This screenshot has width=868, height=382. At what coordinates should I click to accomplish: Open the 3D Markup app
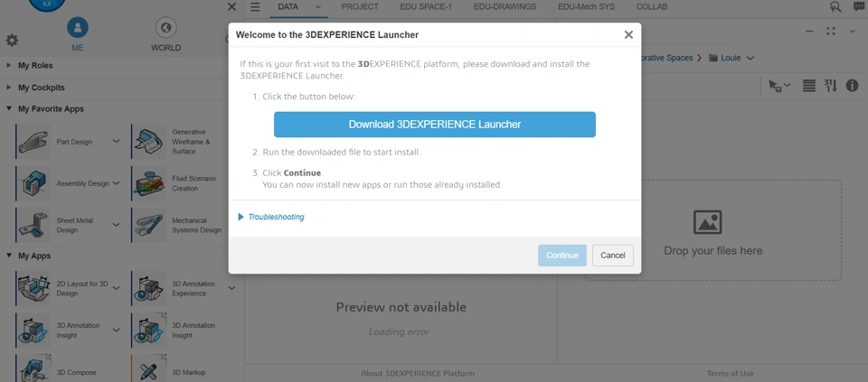click(149, 368)
